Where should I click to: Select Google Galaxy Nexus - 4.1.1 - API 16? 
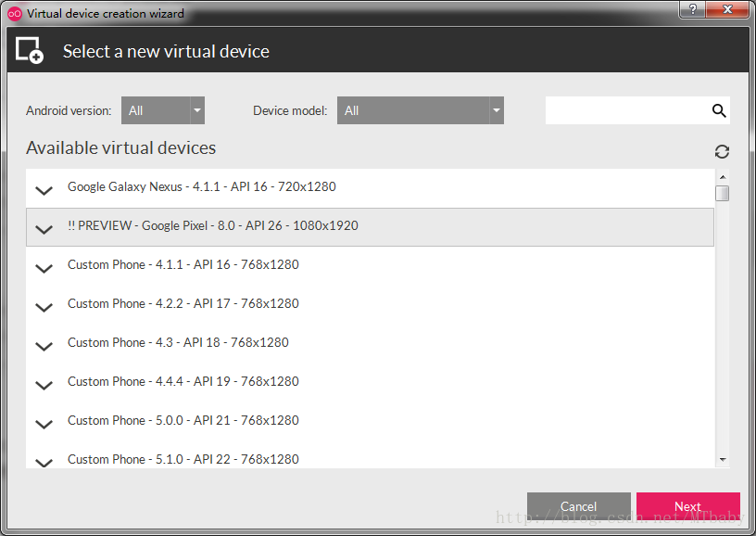(370, 188)
